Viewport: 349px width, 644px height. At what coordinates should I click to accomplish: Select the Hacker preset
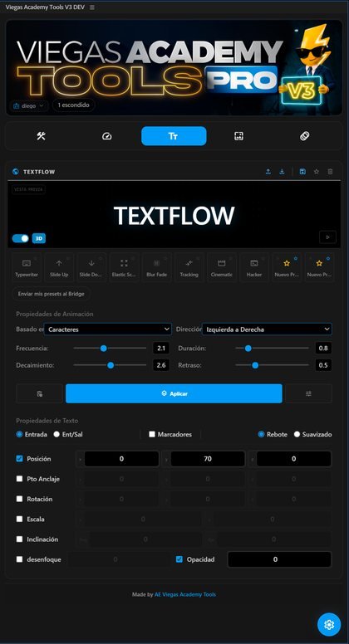pos(254,267)
